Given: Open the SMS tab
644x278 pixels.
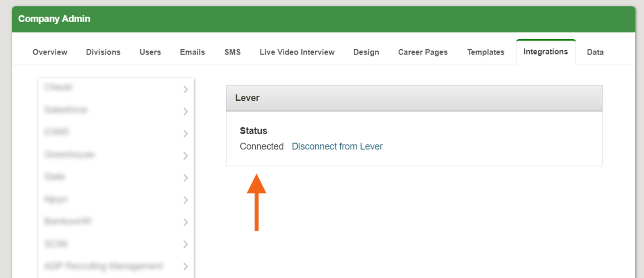Looking at the screenshot, I should point(232,52).
